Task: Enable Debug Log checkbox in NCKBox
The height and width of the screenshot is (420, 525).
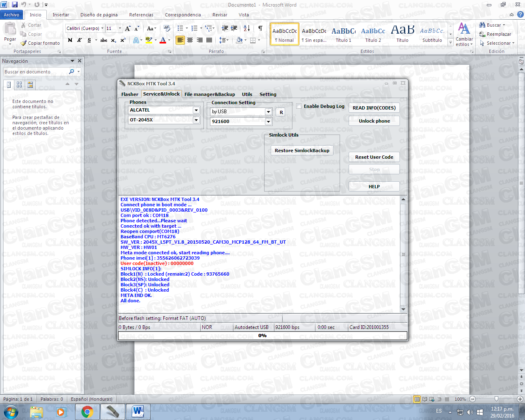Action: [299, 106]
